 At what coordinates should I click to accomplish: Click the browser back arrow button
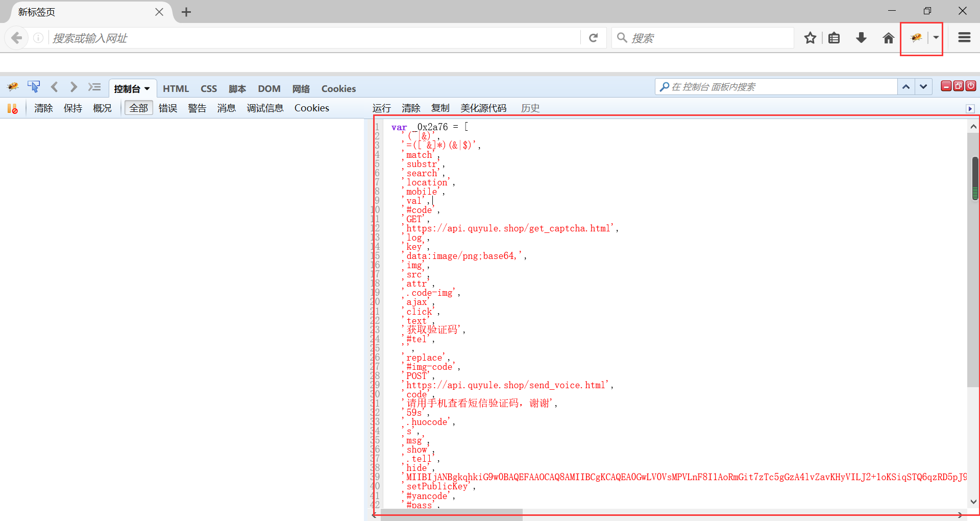pyautogui.click(x=17, y=38)
